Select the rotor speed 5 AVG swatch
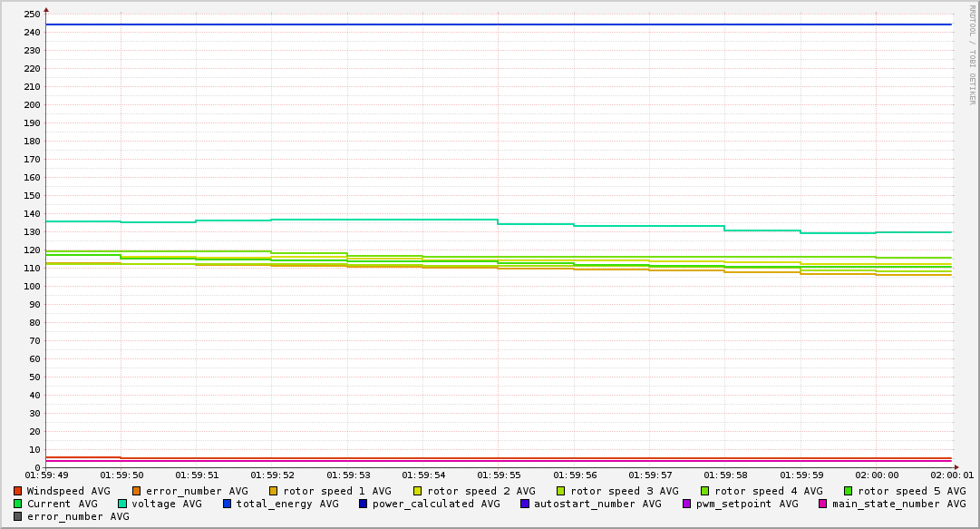 click(x=849, y=491)
